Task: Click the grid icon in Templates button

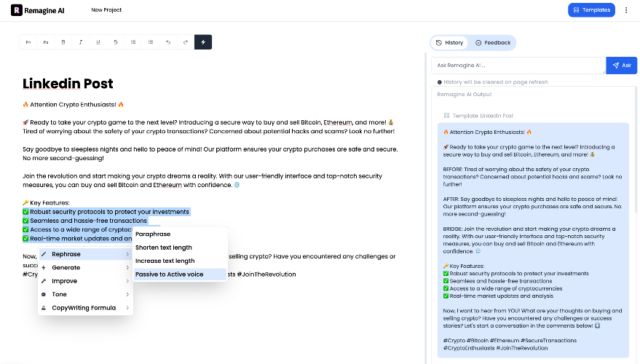Action: click(x=576, y=10)
